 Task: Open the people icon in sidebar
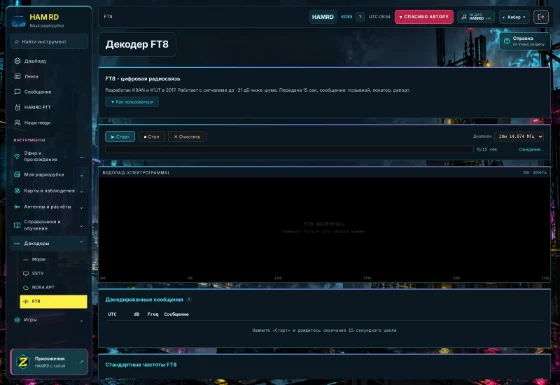click(17, 122)
